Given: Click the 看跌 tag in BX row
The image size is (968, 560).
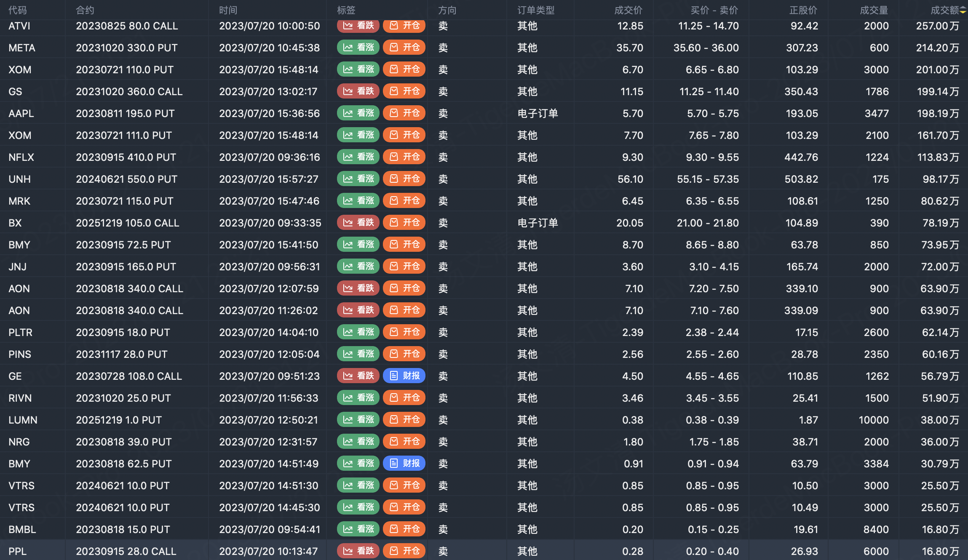Looking at the screenshot, I should [x=358, y=223].
